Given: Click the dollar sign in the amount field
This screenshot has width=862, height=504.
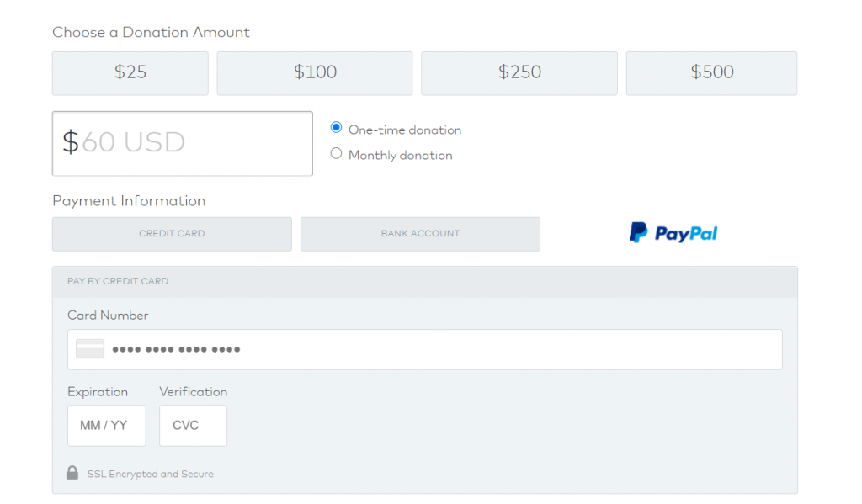Looking at the screenshot, I should click(x=72, y=141).
